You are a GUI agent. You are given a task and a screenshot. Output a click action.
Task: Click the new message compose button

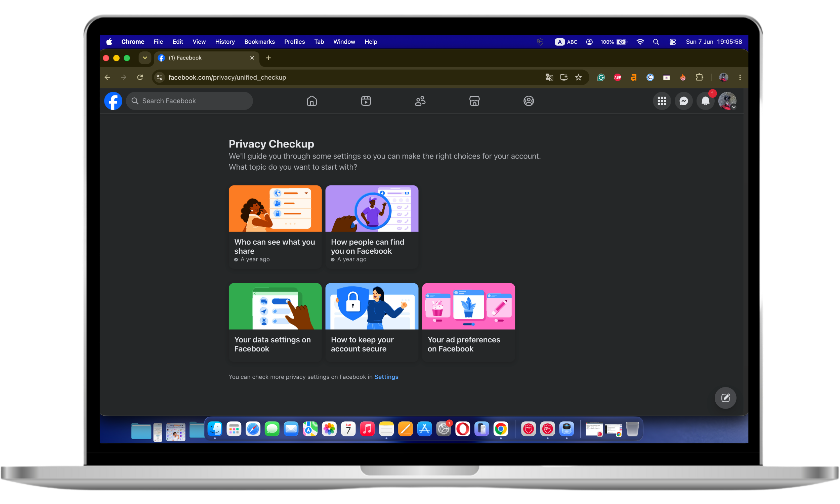[725, 398]
